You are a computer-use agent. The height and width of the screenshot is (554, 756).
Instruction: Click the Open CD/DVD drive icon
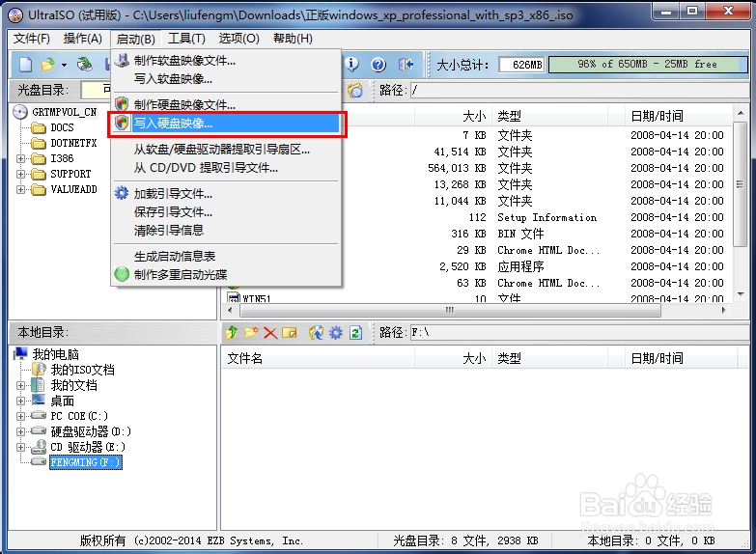point(85,64)
